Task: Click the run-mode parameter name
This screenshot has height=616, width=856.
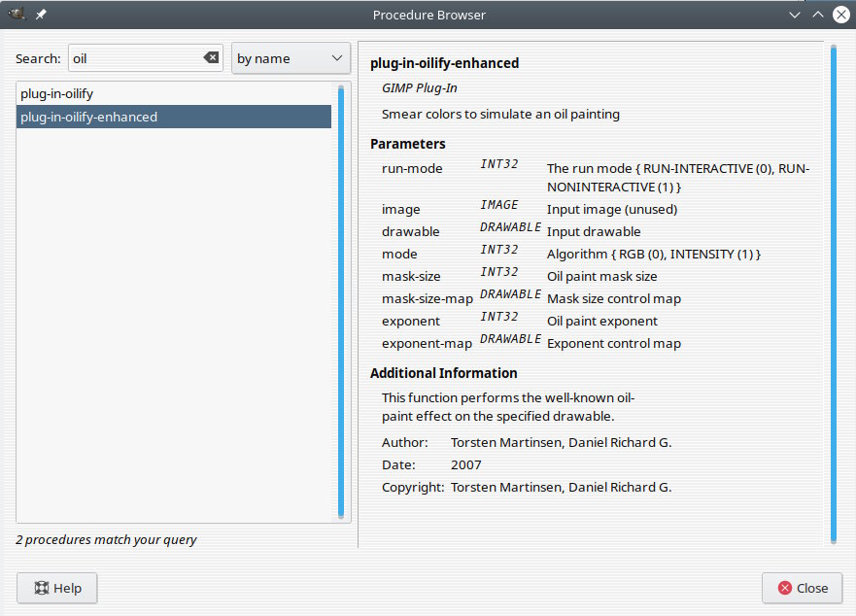Action: (412, 169)
